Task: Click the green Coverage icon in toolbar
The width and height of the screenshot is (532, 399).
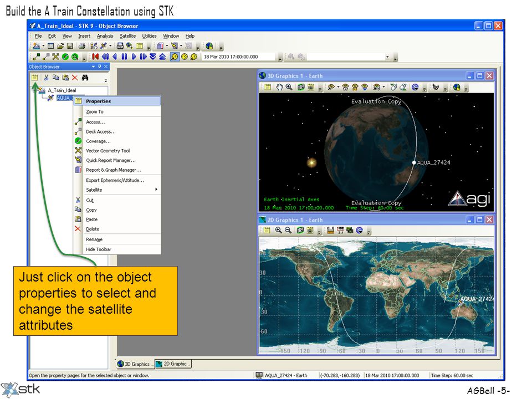Action: coord(65,57)
